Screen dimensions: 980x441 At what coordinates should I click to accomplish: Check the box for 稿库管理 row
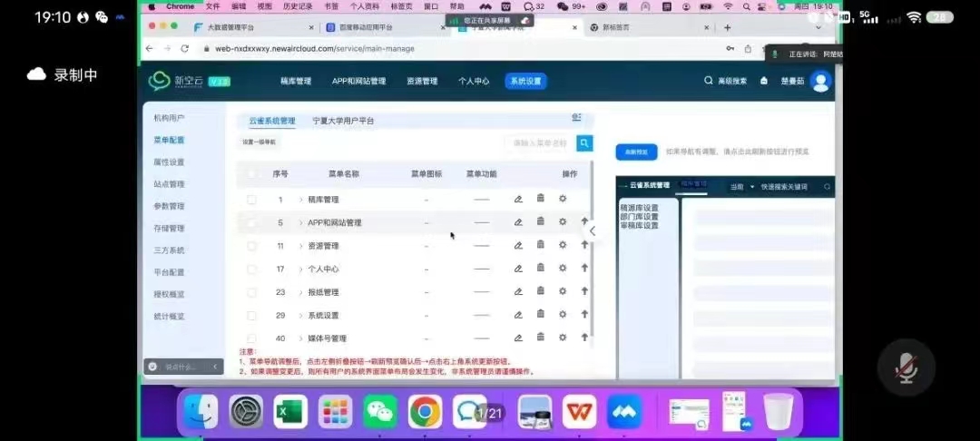251,199
